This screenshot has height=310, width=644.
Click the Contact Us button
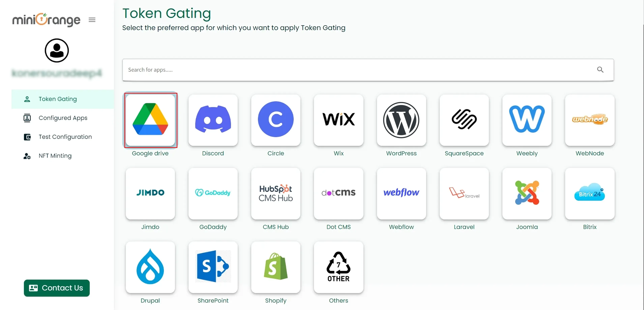[x=57, y=288]
